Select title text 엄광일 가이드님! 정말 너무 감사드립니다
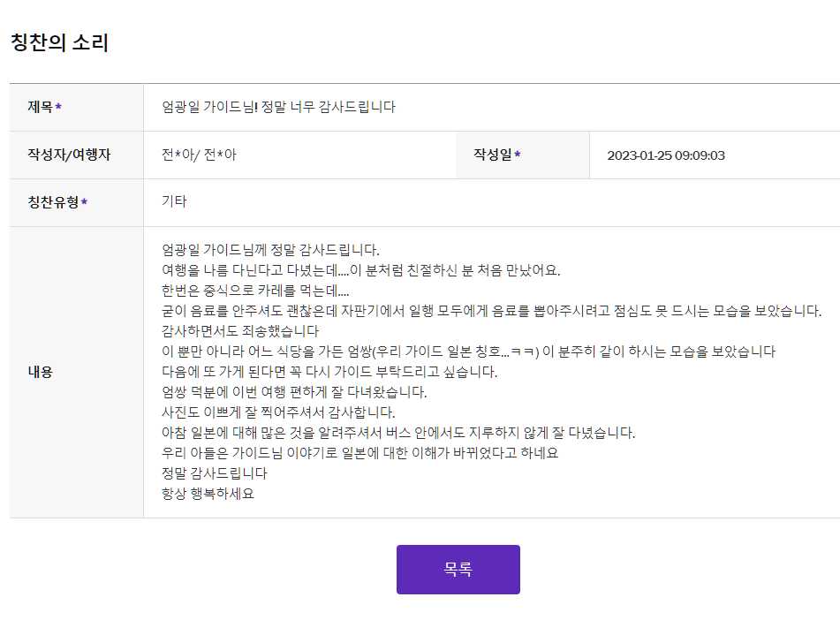 click(x=278, y=107)
